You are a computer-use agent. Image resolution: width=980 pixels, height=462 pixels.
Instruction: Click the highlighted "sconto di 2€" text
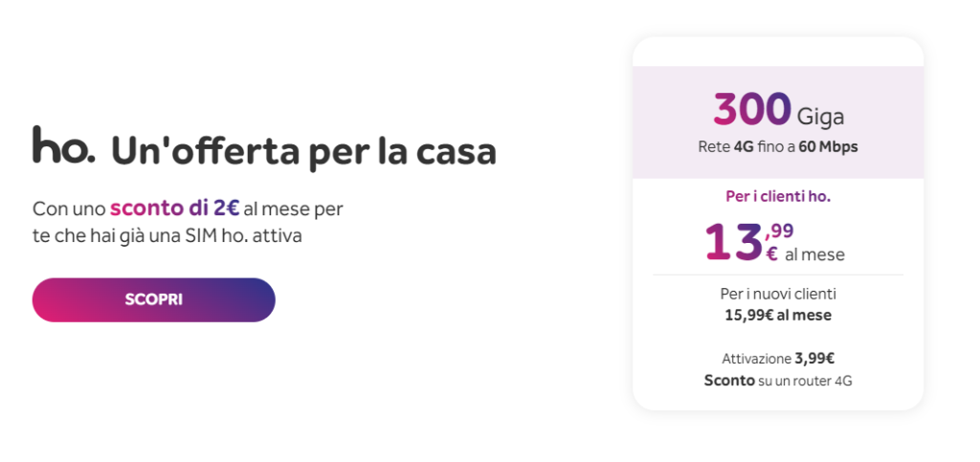point(174,208)
